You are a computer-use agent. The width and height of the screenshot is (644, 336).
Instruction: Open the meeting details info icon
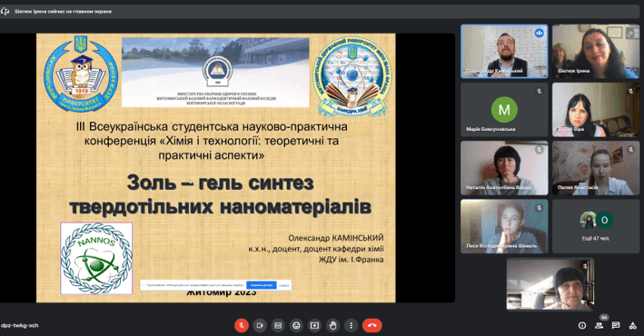click(x=582, y=325)
